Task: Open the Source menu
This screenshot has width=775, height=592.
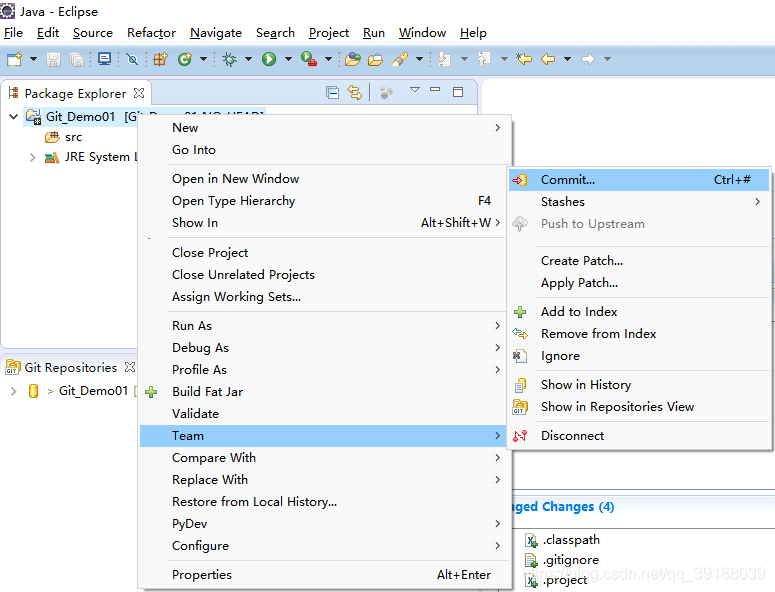Action: click(93, 33)
